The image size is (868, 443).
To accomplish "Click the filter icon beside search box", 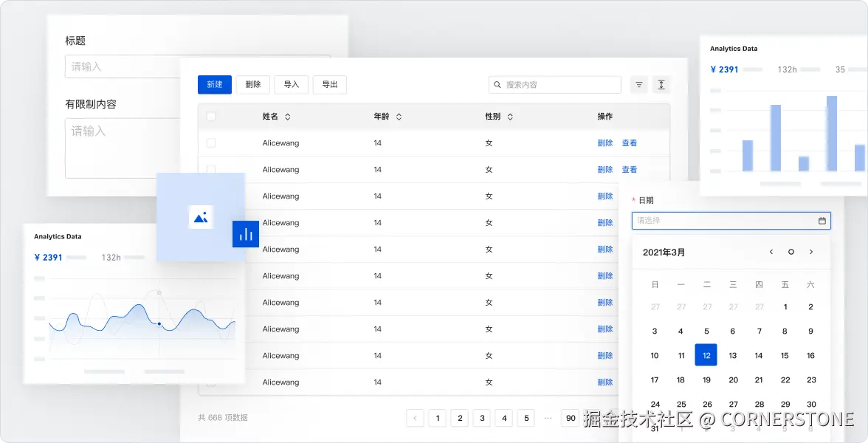I will coord(639,85).
